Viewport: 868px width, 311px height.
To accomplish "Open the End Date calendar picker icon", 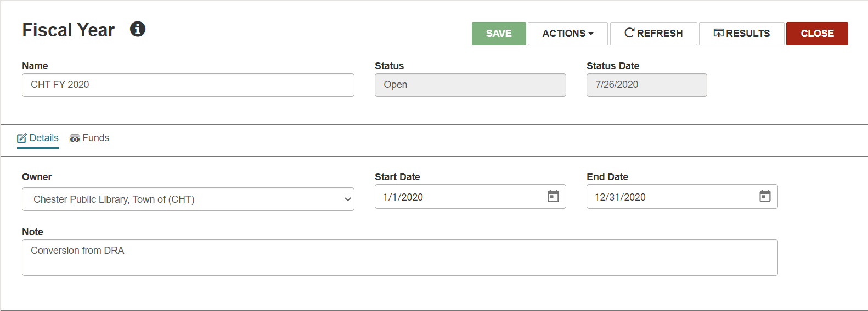I will [x=765, y=196].
